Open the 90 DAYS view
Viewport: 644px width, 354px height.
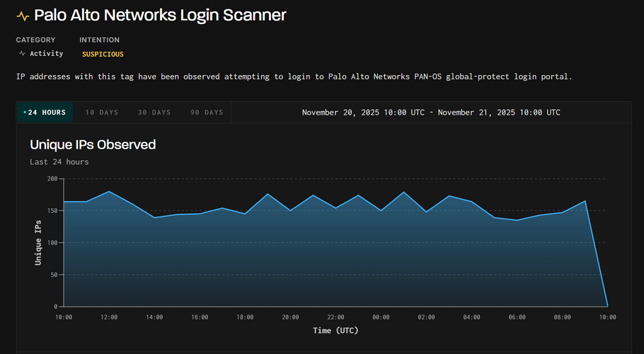(207, 113)
